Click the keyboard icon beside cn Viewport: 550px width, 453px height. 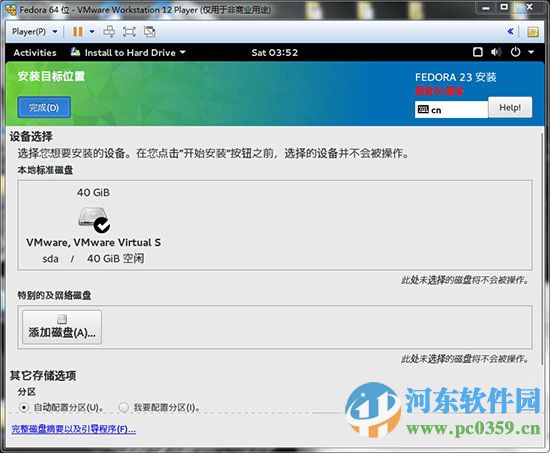pos(423,109)
